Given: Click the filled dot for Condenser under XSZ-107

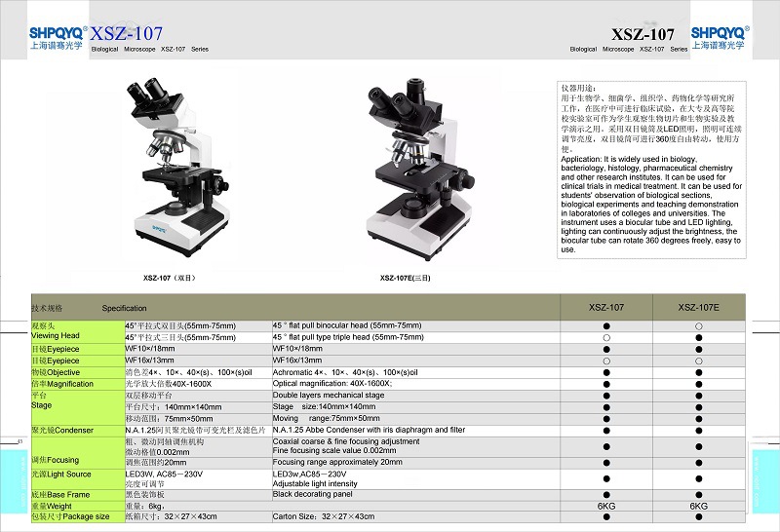Looking at the screenshot, I should tap(605, 430).
